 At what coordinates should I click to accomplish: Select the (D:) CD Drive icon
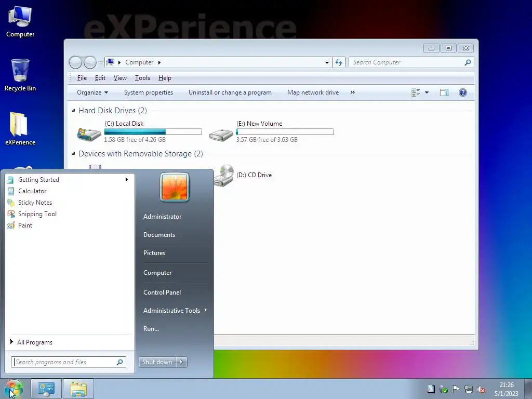coord(224,176)
